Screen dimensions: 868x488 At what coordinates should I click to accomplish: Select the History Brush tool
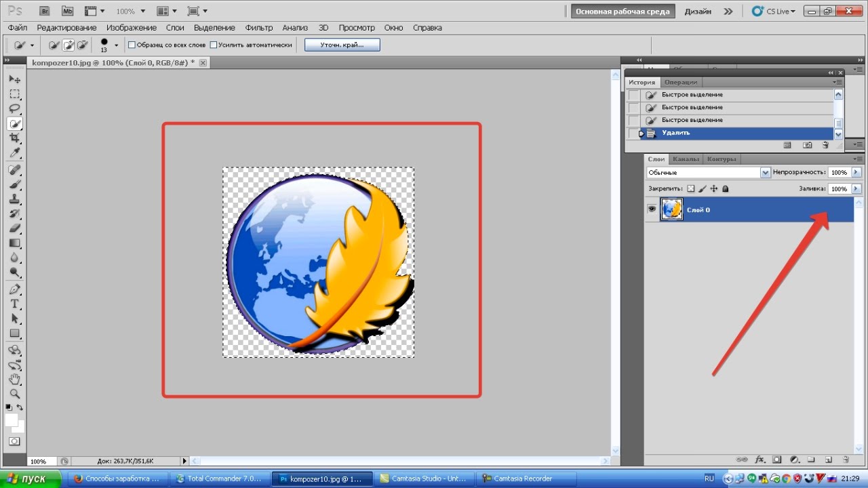point(14,214)
